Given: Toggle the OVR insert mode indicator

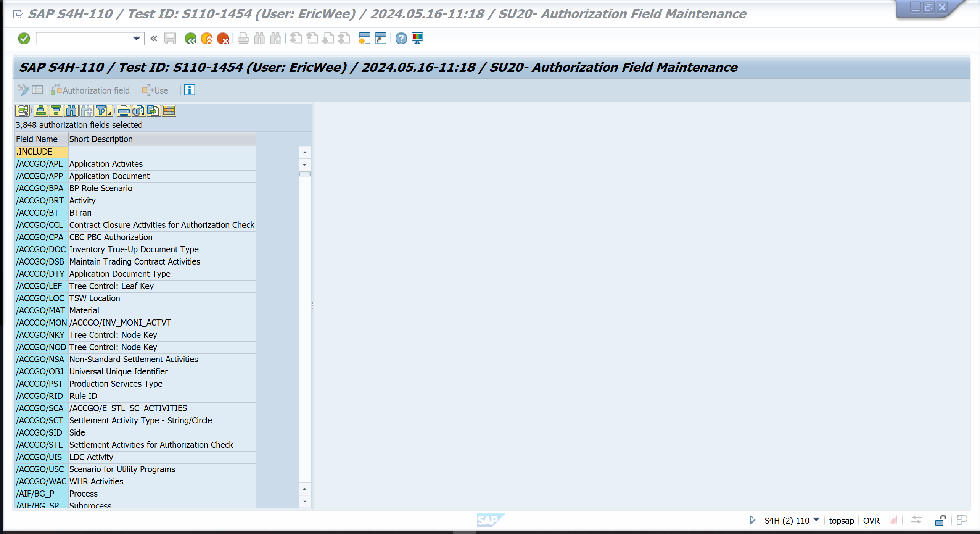Looking at the screenshot, I should (x=871, y=521).
